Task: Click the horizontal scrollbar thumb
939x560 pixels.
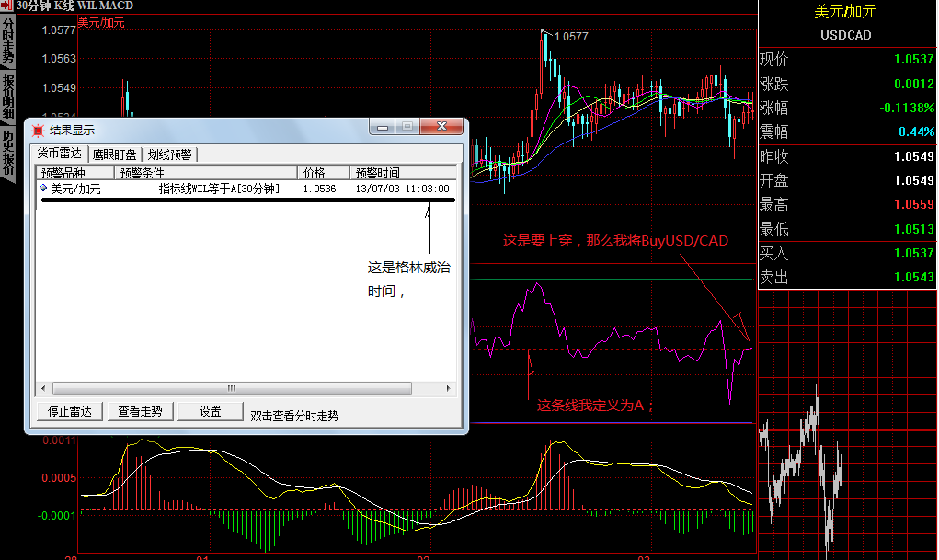Action: pos(232,388)
